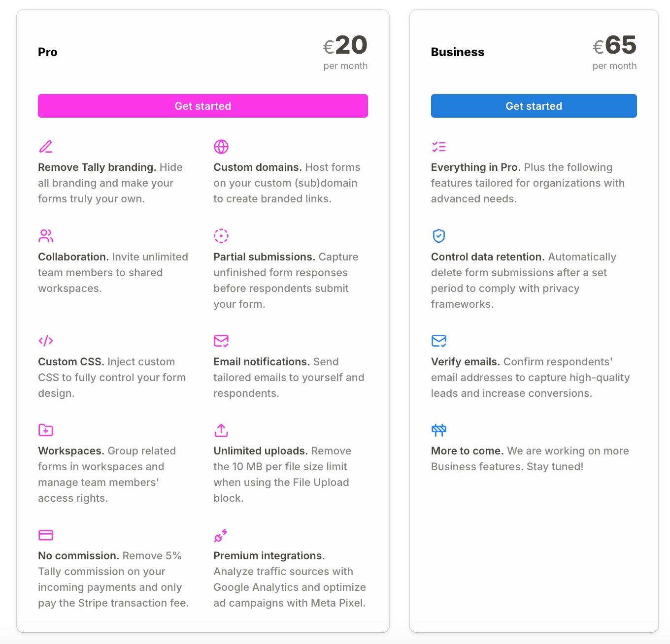Viewport: 670px width, 644px height.
Task: Click the Pro plan title
Action: coord(48,52)
